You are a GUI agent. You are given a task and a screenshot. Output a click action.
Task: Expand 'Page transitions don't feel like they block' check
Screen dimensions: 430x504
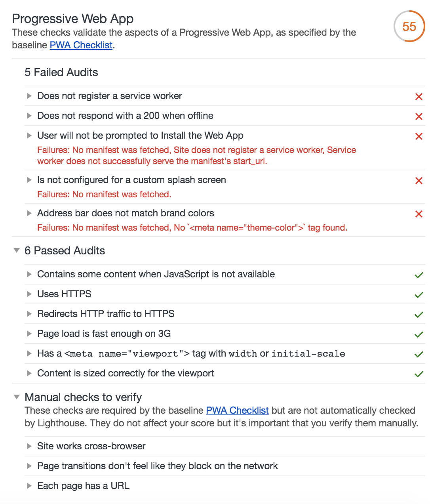click(x=29, y=466)
